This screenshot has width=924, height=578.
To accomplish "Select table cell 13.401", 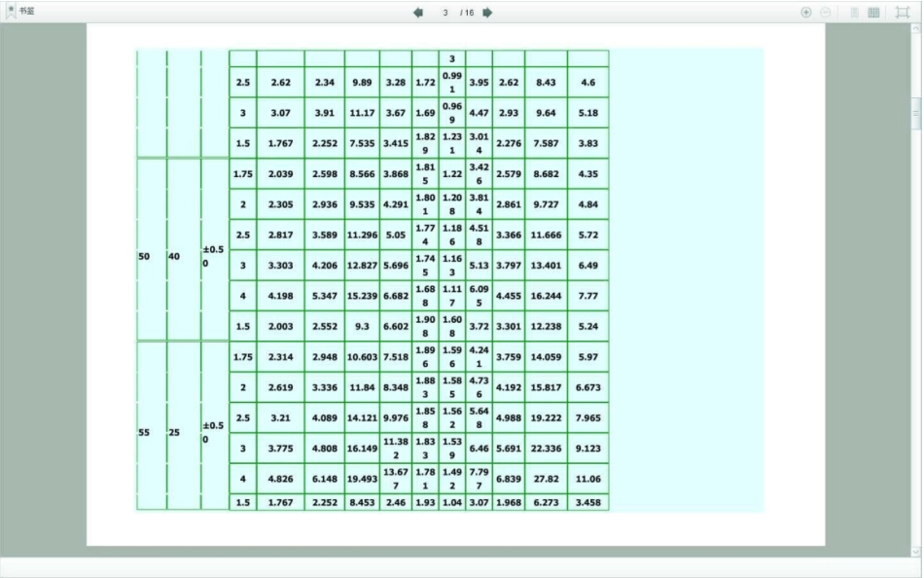I will coord(546,266).
